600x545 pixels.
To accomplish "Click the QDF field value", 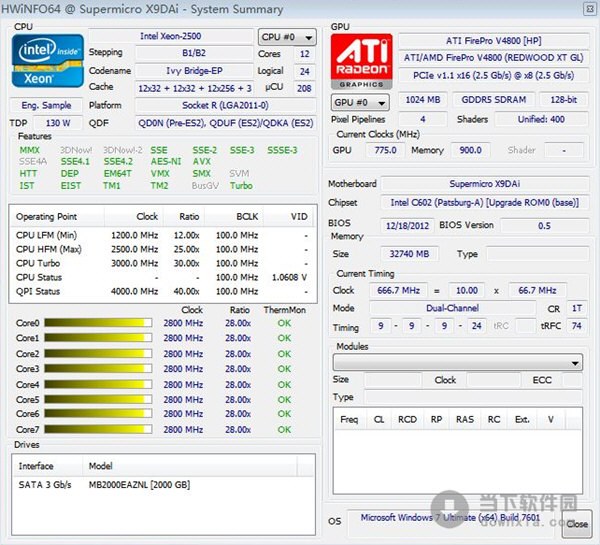I will (x=225, y=123).
